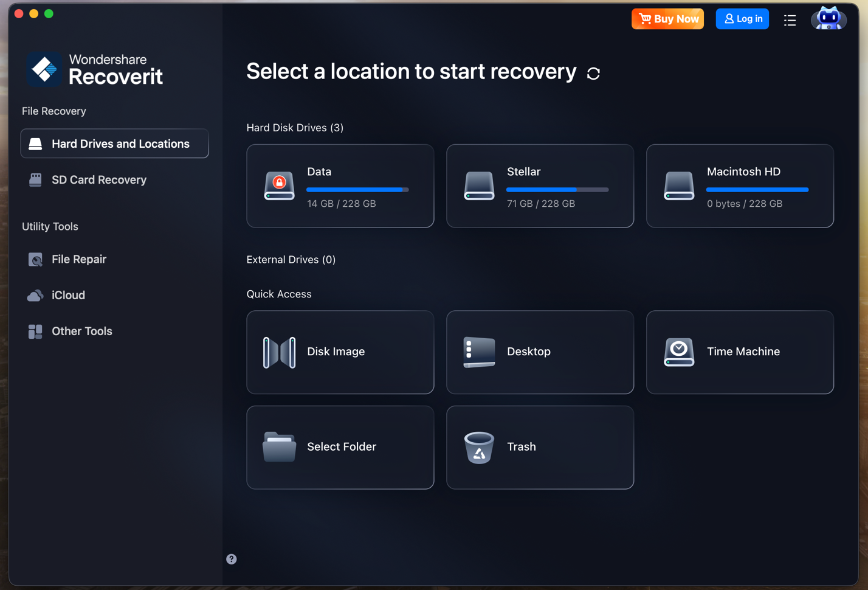Viewport: 868px width, 590px height.
Task: Choose the Select Folder card label
Action: click(x=342, y=447)
